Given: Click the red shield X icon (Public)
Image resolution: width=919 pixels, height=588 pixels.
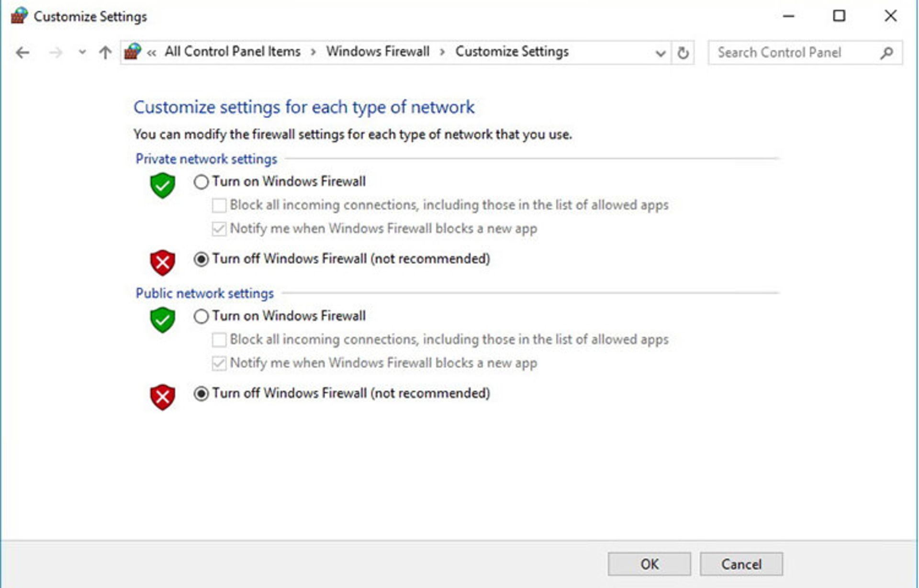Looking at the screenshot, I should (x=159, y=394).
